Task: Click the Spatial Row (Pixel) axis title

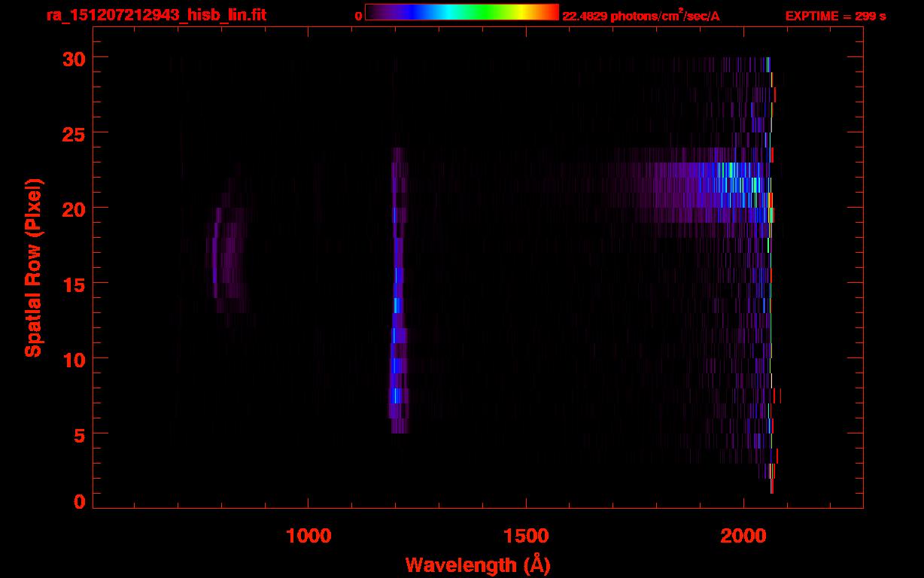Action: tap(34, 268)
